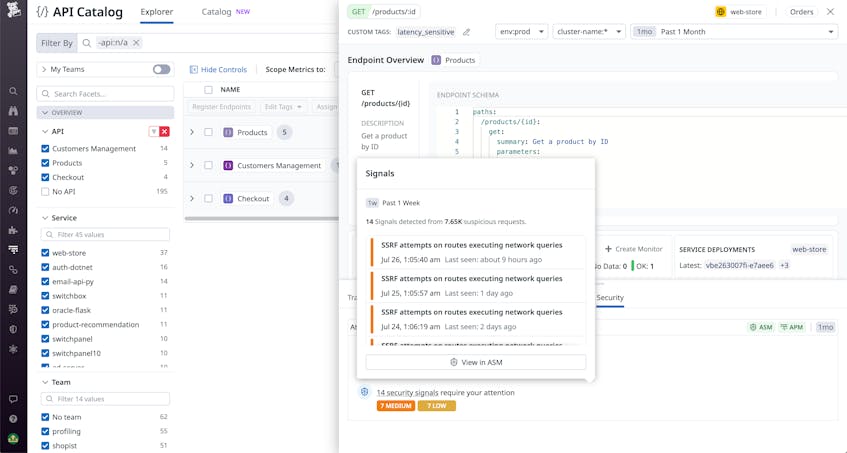Expand the Checkout API row
Screen dimensions: 847x453
click(x=192, y=199)
